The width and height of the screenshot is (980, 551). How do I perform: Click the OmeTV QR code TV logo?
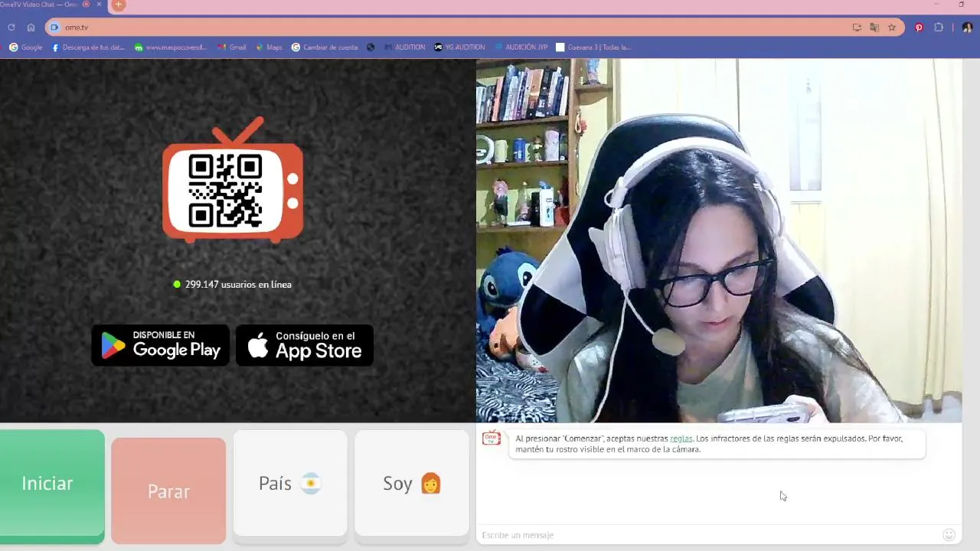pyautogui.click(x=233, y=181)
